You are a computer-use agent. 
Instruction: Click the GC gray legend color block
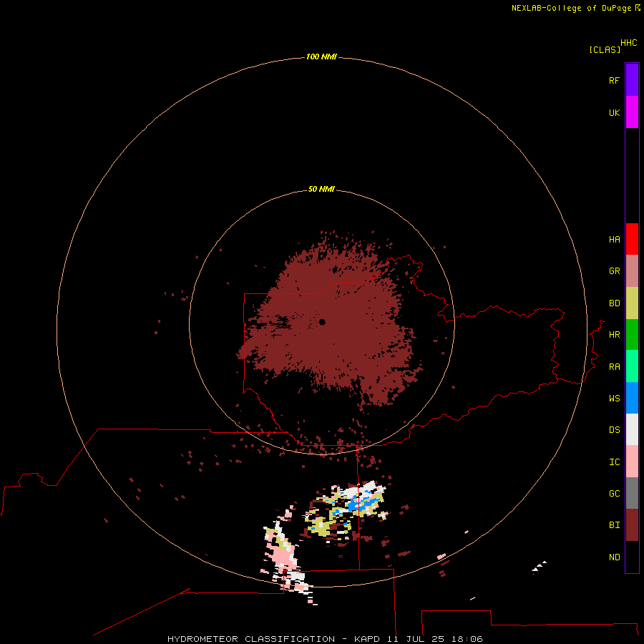(x=632, y=493)
